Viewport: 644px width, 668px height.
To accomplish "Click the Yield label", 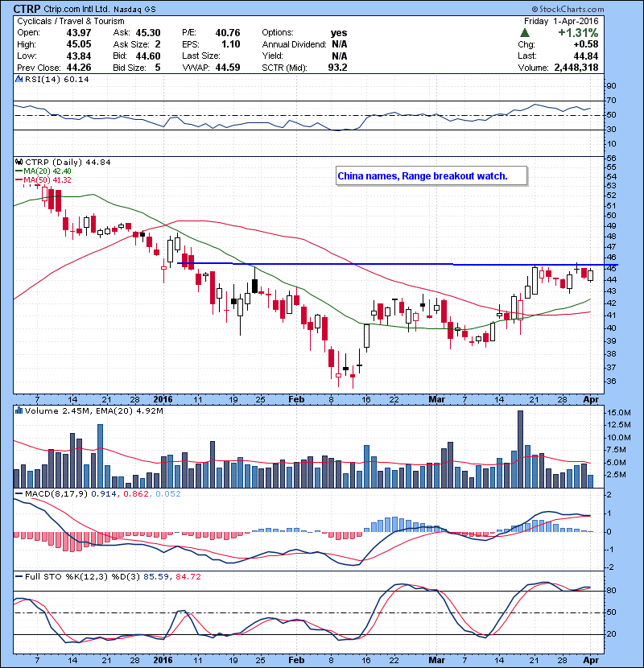I will (273, 56).
